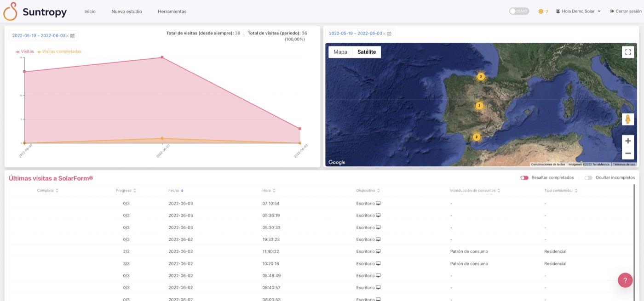This screenshot has height=301, width=644.
Task: Click the chart date range input field
Action: coord(44,35)
